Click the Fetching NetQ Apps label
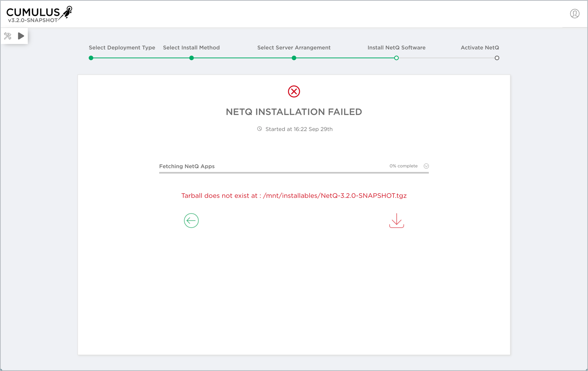588x371 pixels. 187,166
